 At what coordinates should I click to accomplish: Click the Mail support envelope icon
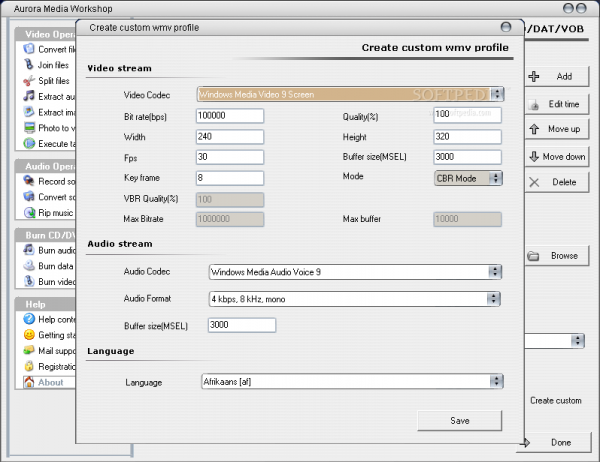29,351
